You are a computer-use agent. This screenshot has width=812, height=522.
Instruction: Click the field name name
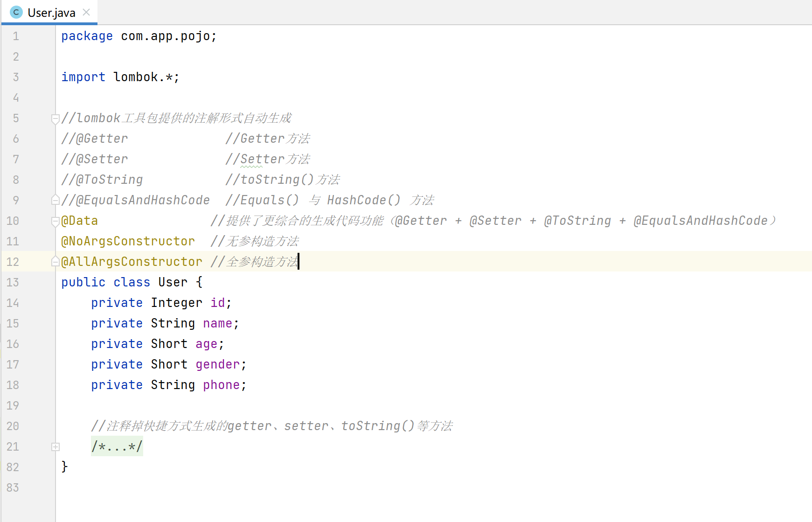pos(217,323)
